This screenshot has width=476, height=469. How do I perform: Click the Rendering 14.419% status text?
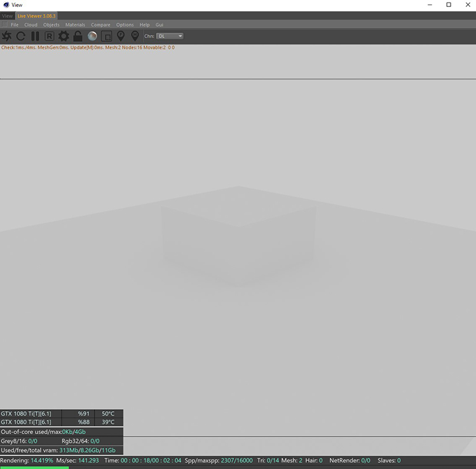tap(27, 461)
